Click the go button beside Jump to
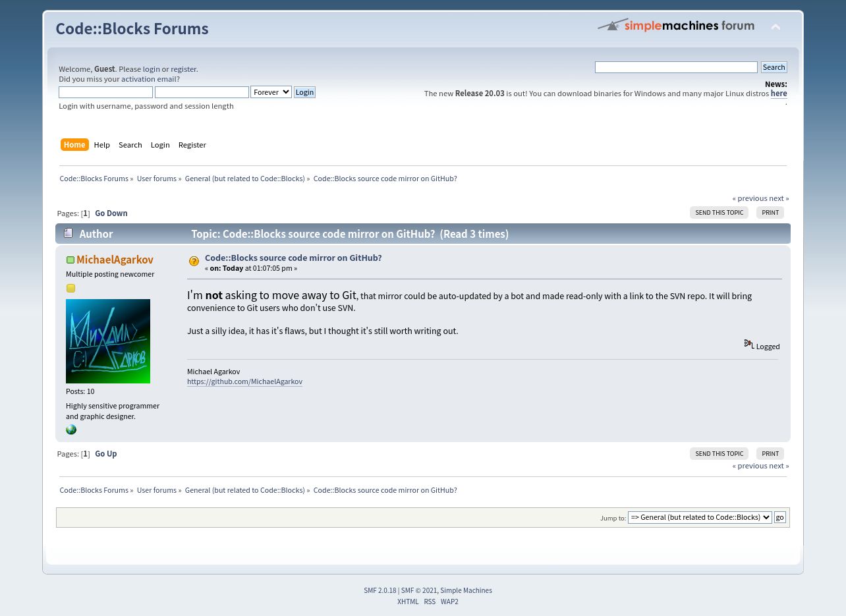846x616 pixels. (x=779, y=517)
